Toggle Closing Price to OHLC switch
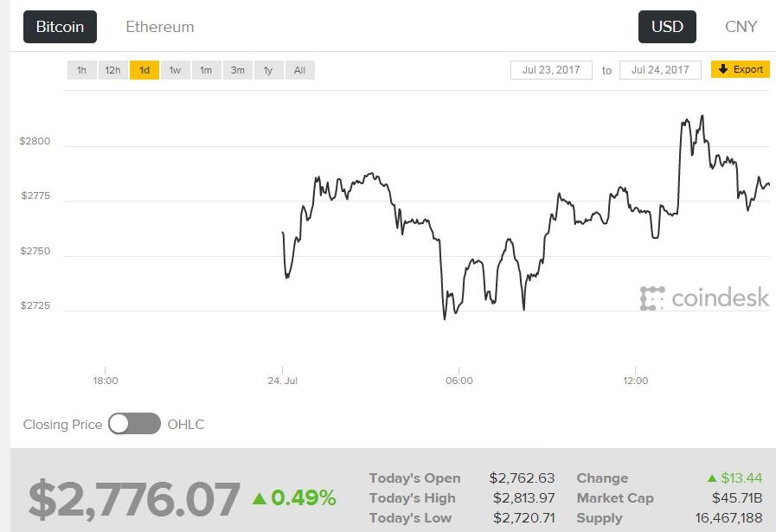776x532 pixels. coord(134,424)
